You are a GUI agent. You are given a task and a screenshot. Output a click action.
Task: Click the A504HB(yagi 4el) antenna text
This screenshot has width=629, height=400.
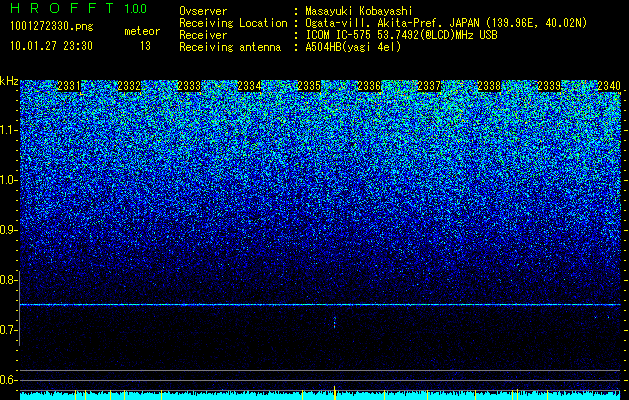coord(353,47)
